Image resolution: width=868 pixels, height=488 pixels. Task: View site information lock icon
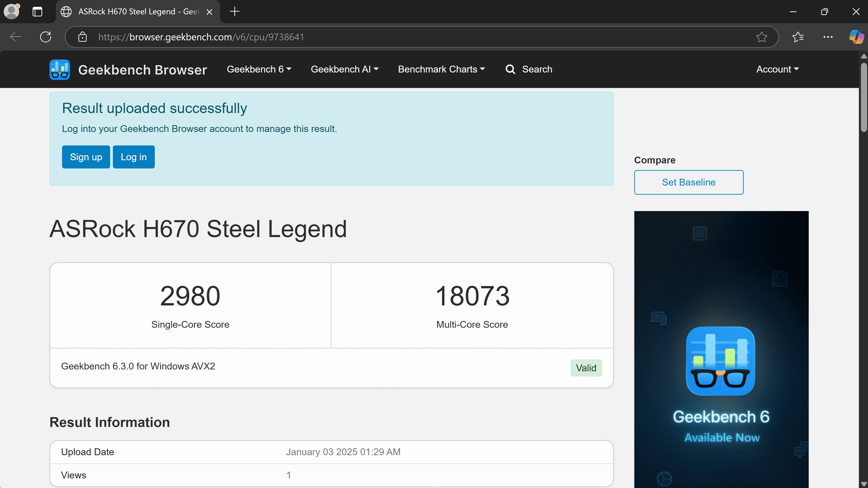[83, 37]
